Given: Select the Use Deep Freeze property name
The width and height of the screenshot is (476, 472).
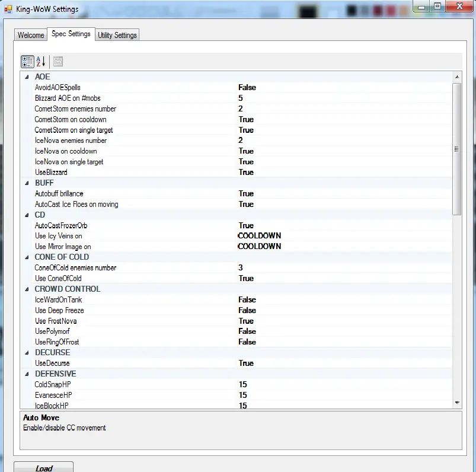Looking at the screenshot, I should 59,310.
